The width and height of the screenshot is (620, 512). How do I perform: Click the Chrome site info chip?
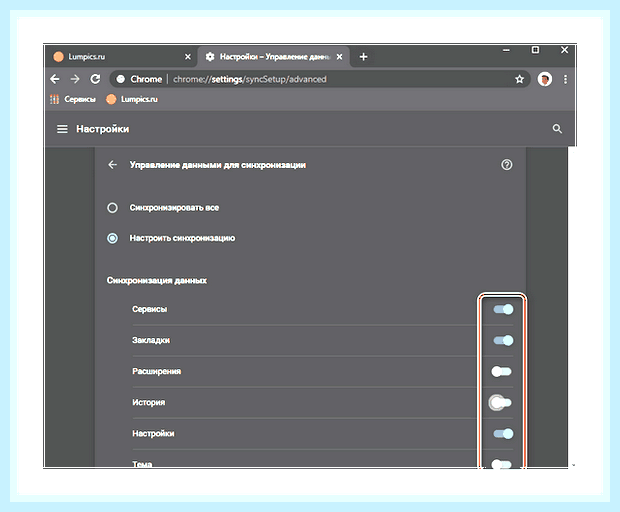point(140,79)
